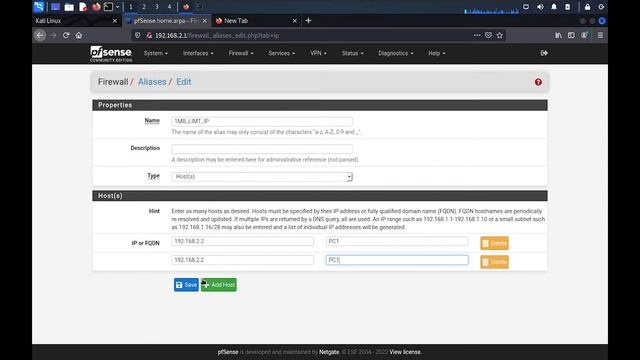Open the Netgate link in the footer

point(329,352)
